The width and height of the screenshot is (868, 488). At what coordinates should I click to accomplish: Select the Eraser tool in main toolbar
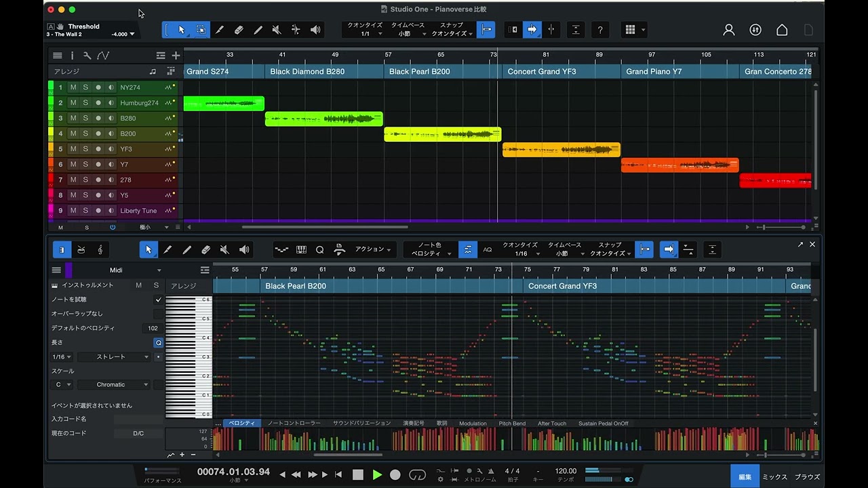(x=239, y=30)
